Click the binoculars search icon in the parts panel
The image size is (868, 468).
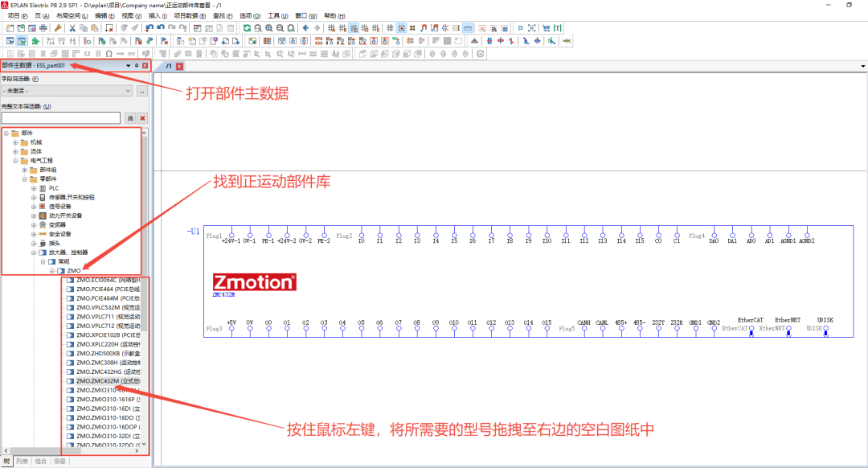(131, 118)
